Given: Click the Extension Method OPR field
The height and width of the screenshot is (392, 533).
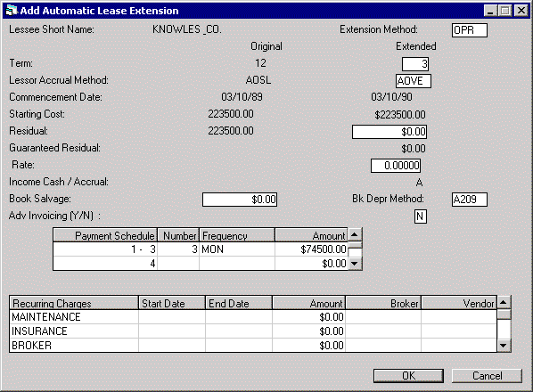Looking at the screenshot, I should click(470, 30).
